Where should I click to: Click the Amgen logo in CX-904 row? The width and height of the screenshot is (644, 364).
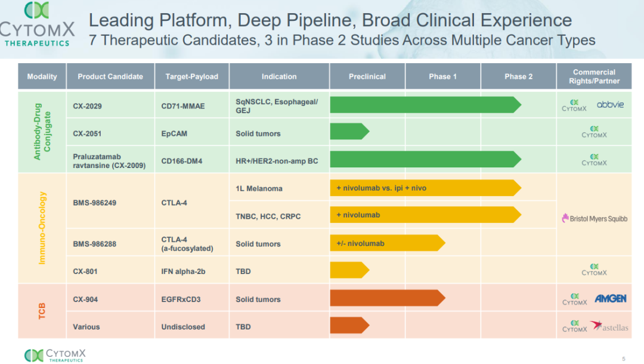click(610, 298)
